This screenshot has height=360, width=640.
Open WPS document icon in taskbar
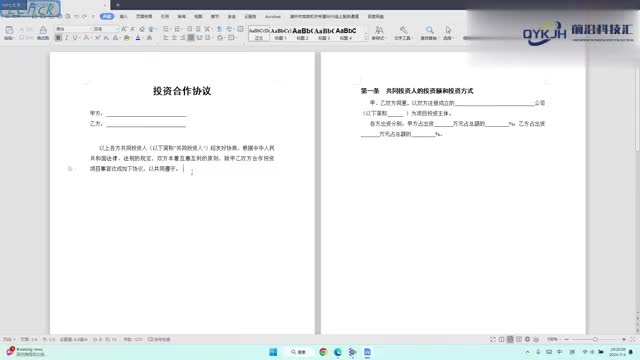[367, 352]
